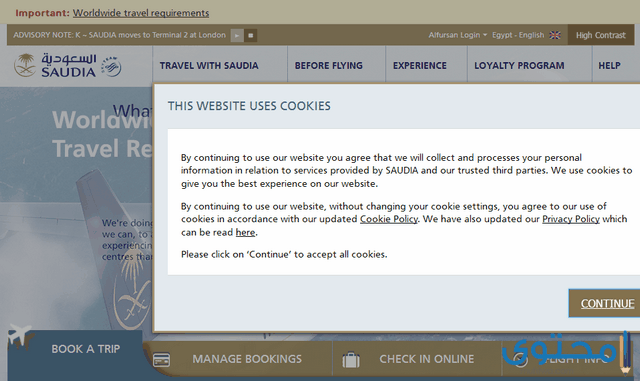Select the Check In Online tab
This screenshot has width=640, height=381.
427,359
